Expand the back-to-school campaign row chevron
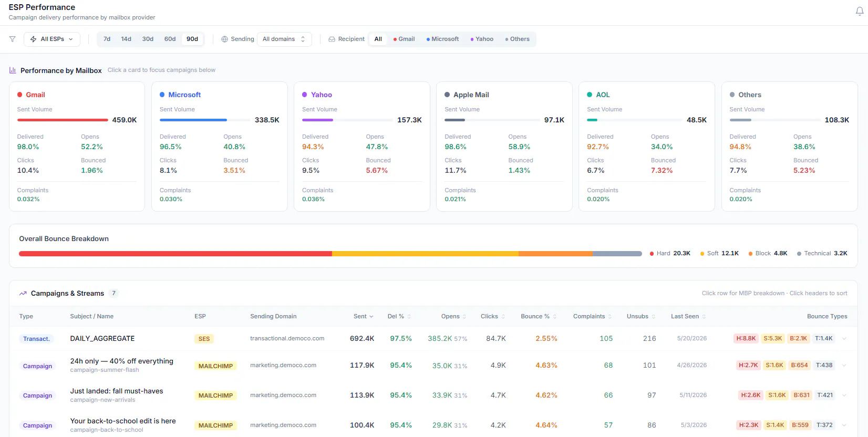Image resolution: width=868 pixels, height=437 pixels. (844, 425)
